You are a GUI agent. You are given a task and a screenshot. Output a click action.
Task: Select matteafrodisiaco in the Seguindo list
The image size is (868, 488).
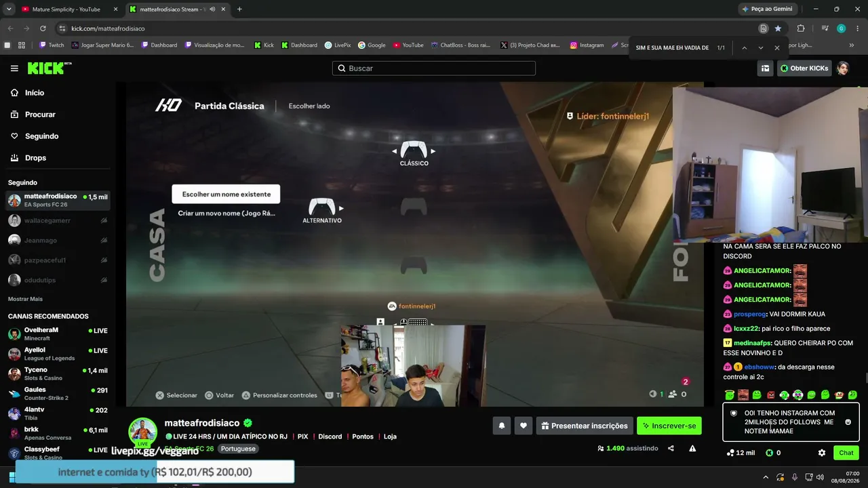pos(58,200)
